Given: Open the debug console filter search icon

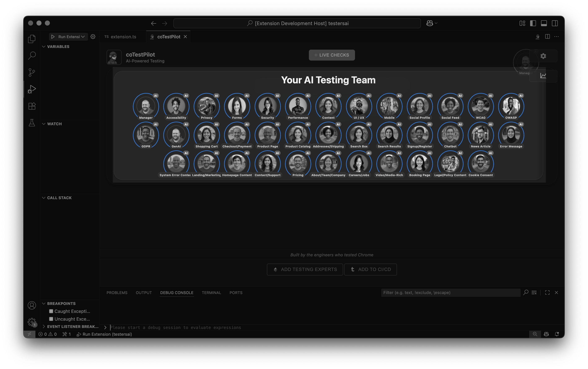Looking at the screenshot, I should coord(526,292).
